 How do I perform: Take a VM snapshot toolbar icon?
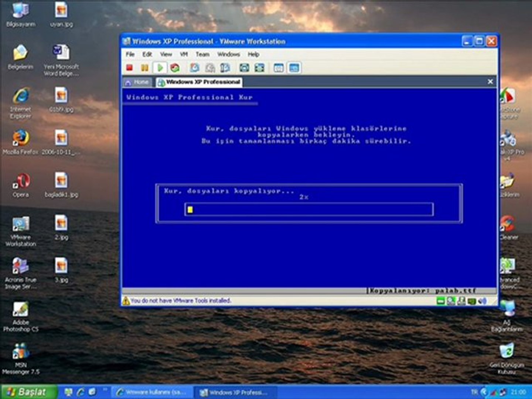[195, 68]
